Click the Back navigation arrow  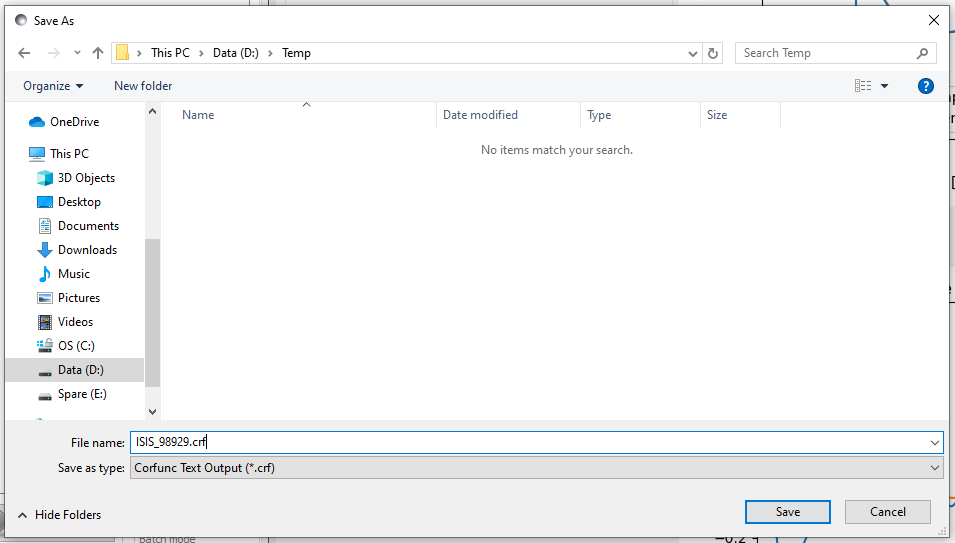click(25, 53)
